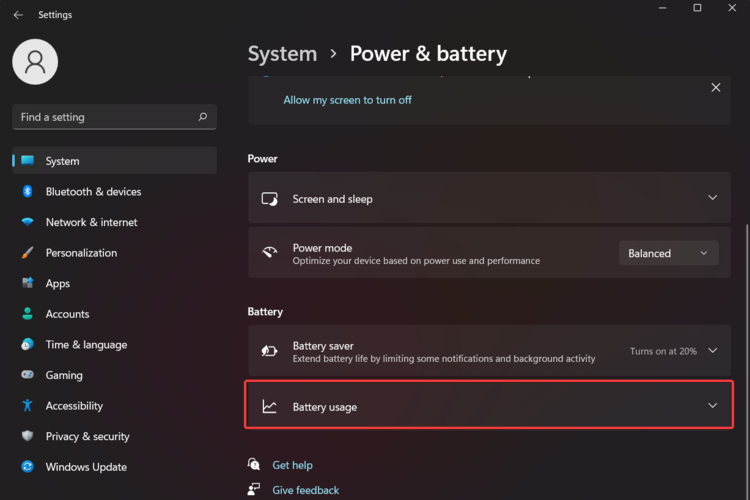Click the Personalization brush icon
The width and height of the screenshot is (750, 500).
click(x=28, y=253)
